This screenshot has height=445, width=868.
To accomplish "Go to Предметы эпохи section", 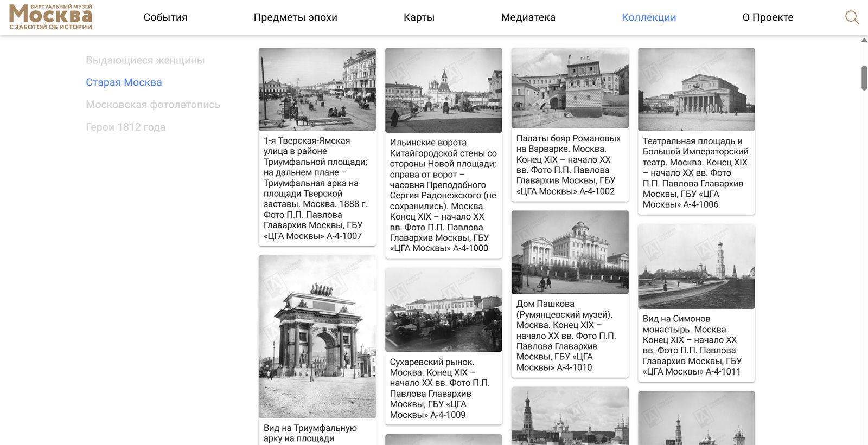I will tap(295, 17).
